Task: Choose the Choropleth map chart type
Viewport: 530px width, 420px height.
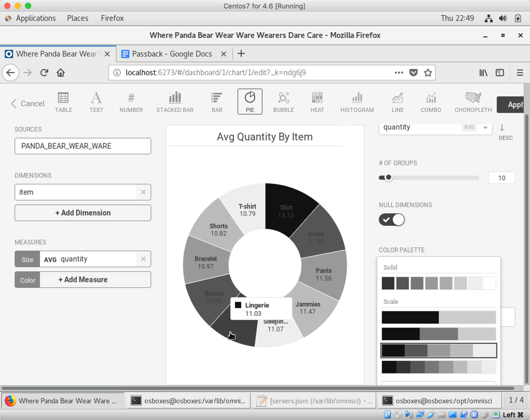Action: click(473, 101)
